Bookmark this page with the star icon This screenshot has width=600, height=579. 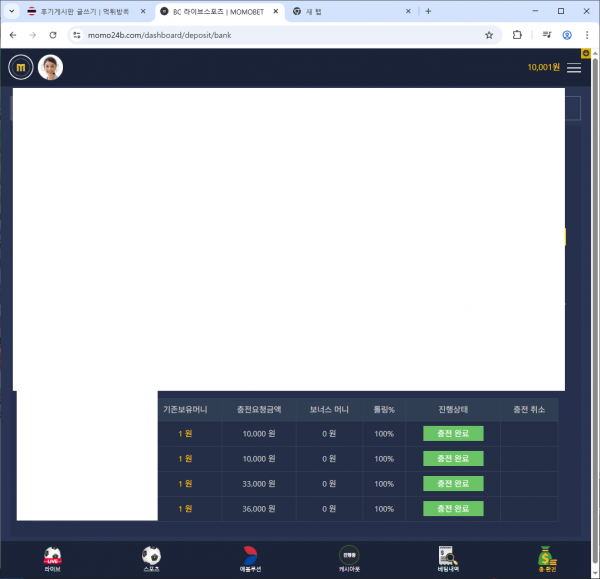coord(489,34)
